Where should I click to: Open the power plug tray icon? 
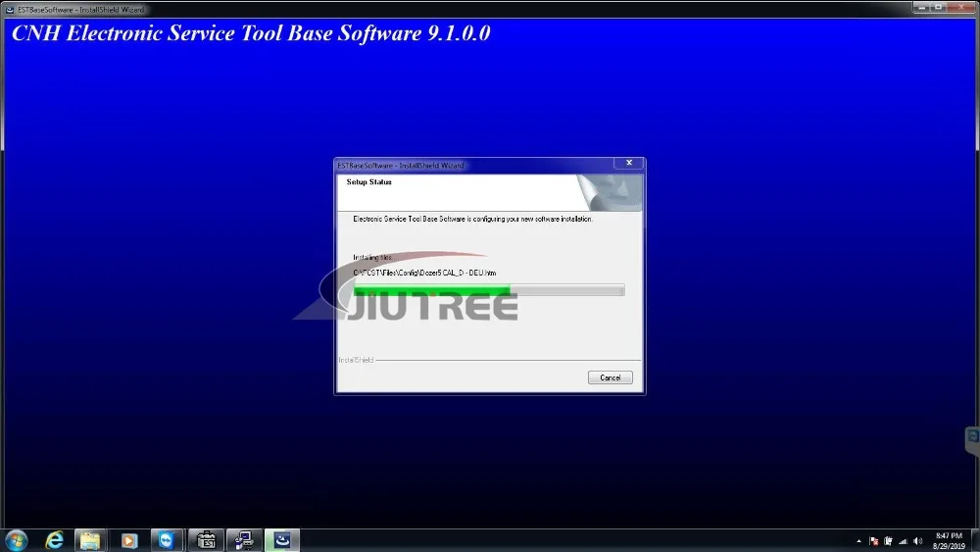pos(888,541)
